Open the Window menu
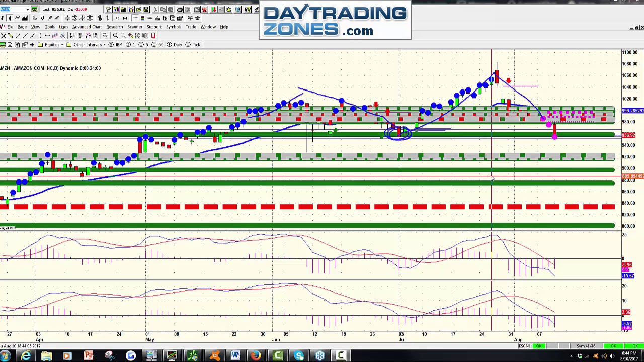This screenshot has width=644, height=362. click(x=208, y=27)
